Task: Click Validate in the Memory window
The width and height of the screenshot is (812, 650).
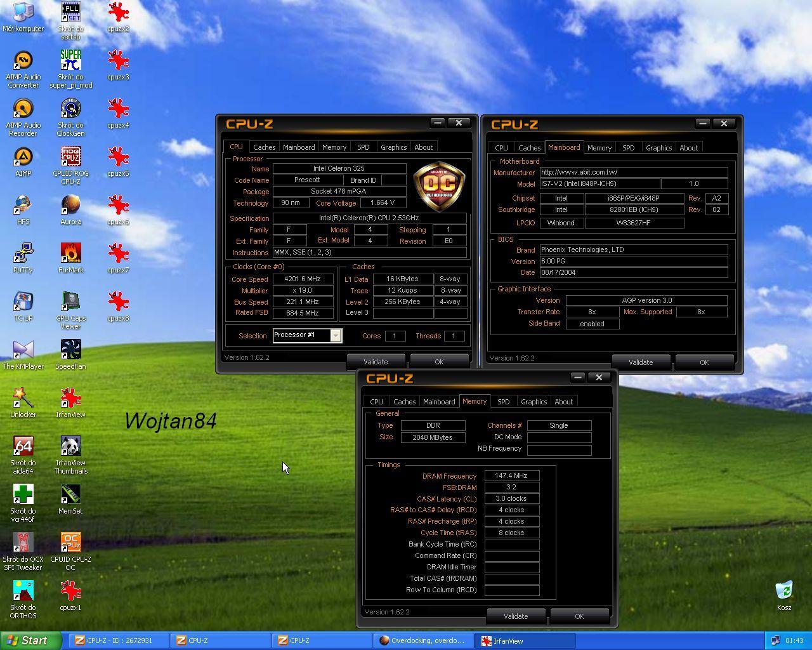Action: 516,616
